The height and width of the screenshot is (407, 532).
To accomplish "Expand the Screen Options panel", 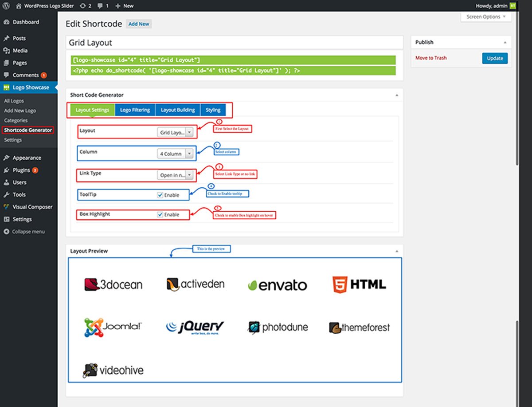I will tap(486, 17).
